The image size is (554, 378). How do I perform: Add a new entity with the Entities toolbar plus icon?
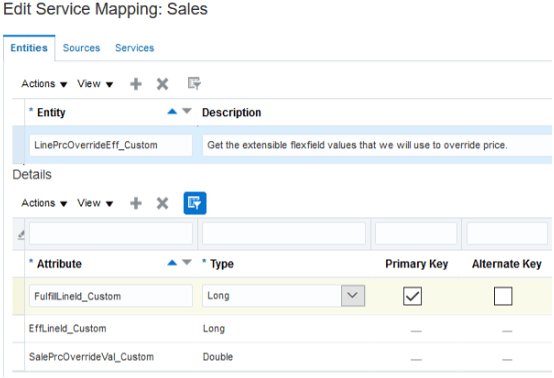(x=136, y=84)
